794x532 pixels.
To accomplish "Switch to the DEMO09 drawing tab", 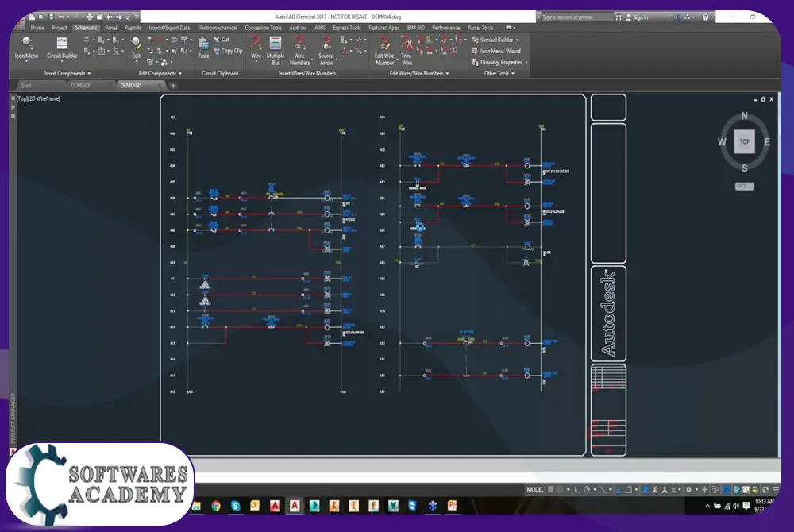I will click(81, 86).
